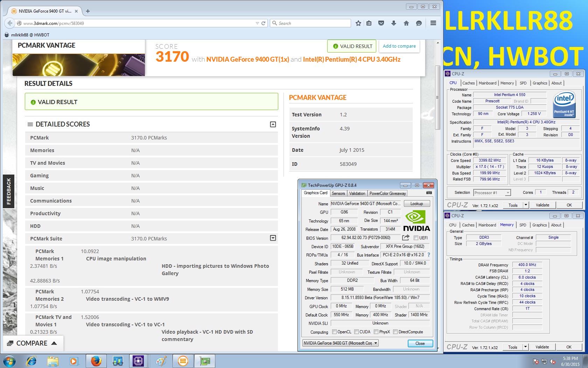
Task: Click the Lookup button in GPU-Z
Action: pyautogui.click(x=416, y=204)
